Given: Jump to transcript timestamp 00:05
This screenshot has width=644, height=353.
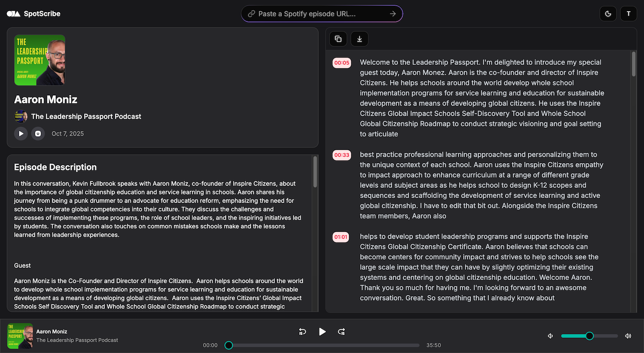Looking at the screenshot, I should coord(342,63).
